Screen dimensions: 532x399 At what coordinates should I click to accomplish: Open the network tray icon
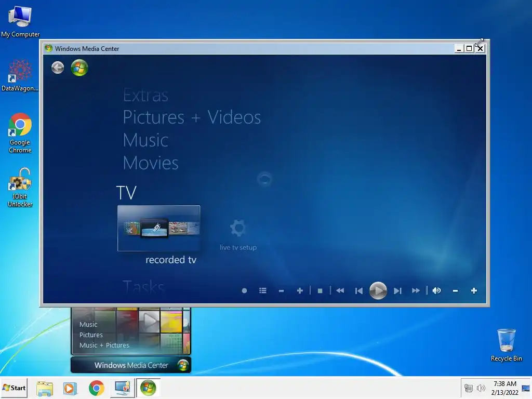click(469, 388)
